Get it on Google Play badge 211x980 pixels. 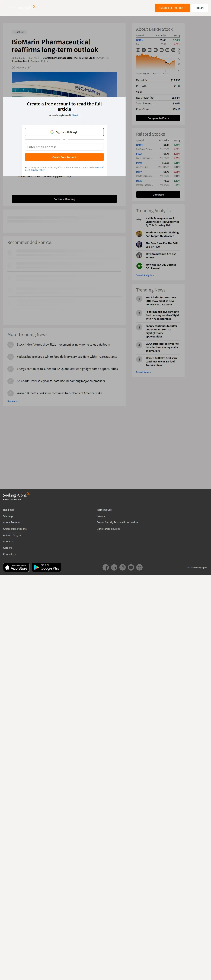point(46,568)
